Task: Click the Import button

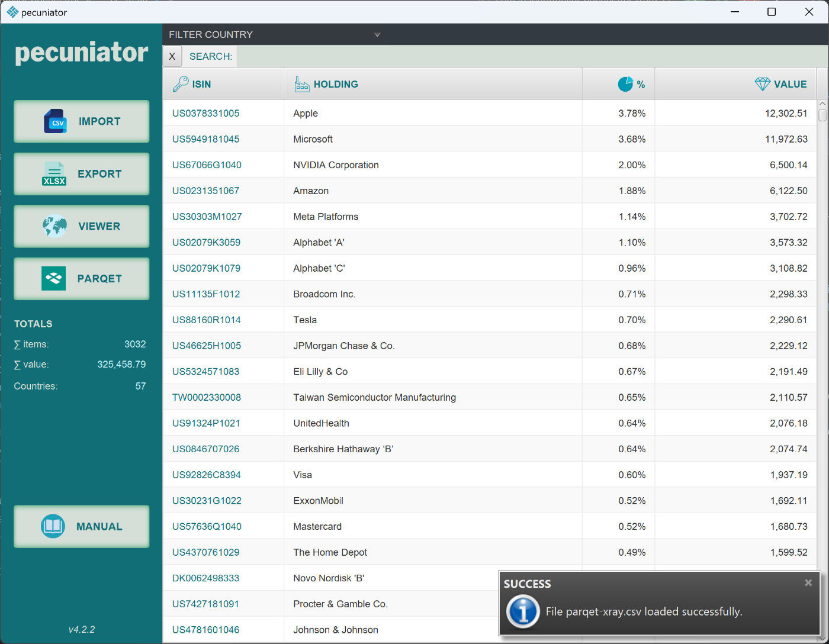Action: [x=81, y=121]
